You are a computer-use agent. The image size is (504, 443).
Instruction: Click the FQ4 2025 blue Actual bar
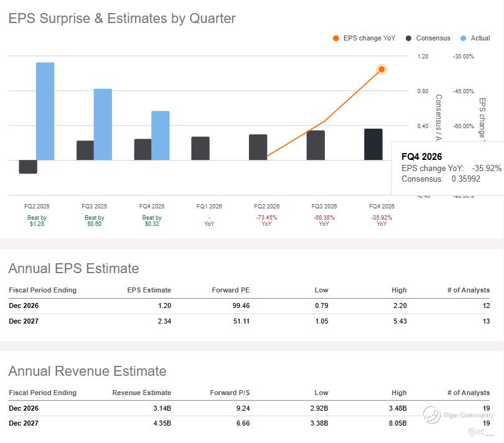click(x=161, y=136)
